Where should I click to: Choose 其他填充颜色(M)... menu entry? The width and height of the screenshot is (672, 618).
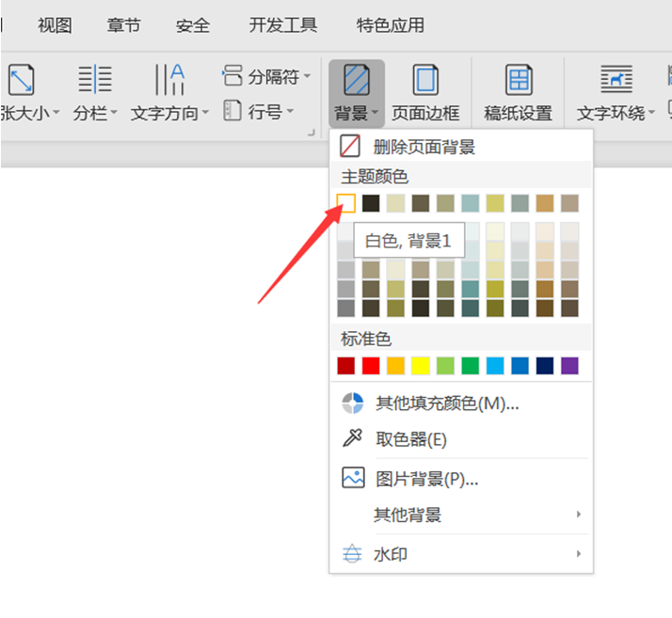coord(461,403)
